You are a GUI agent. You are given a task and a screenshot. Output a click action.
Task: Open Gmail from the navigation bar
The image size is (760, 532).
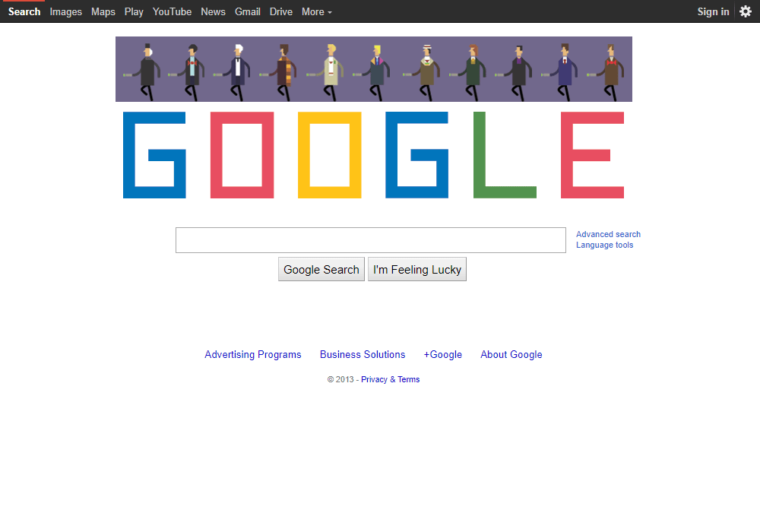point(248,11)
